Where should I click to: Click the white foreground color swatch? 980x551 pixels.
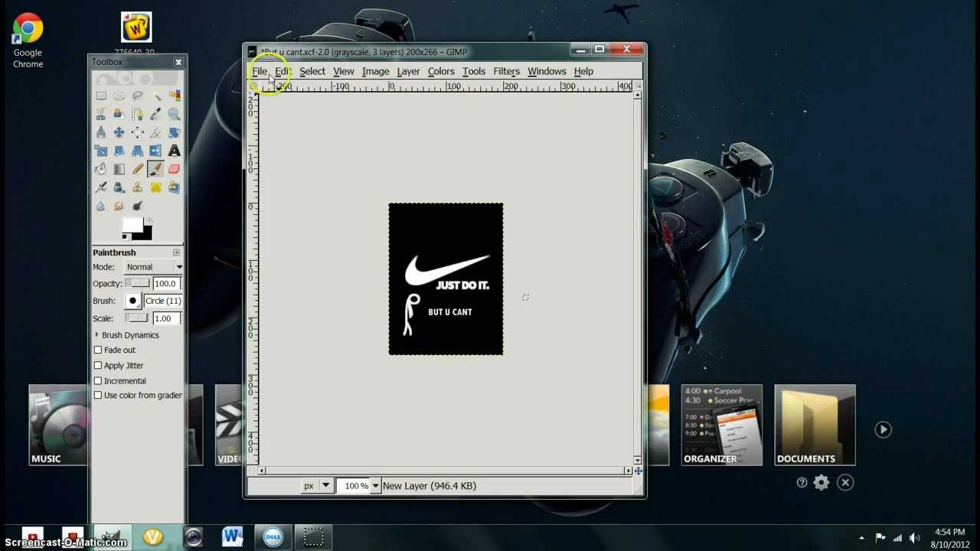(131, 223)
